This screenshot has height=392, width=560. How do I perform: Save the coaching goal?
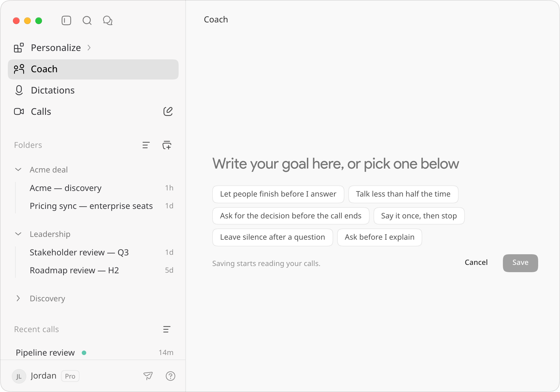520,263
